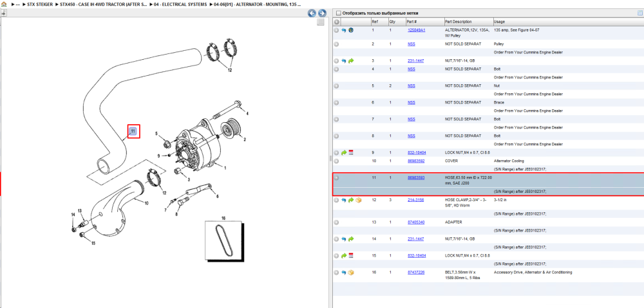Click blue arrow icon on Ref 3 nut row

point(344,60)
